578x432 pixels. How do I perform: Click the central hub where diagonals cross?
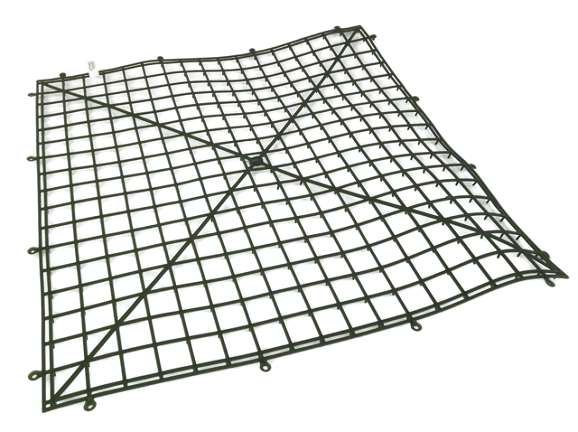click(x=255, y=161)
